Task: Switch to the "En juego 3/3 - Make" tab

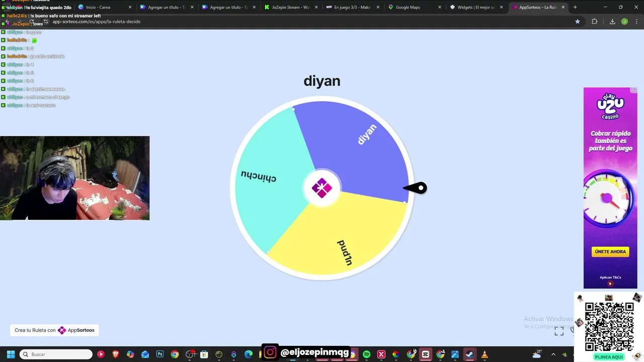Action: pos(353,7)
